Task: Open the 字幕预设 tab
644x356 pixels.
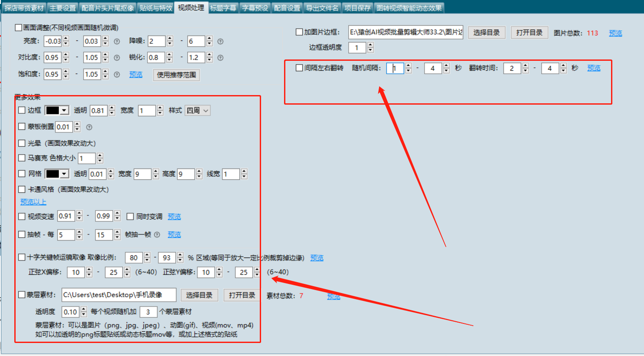Action: [255, 8]
